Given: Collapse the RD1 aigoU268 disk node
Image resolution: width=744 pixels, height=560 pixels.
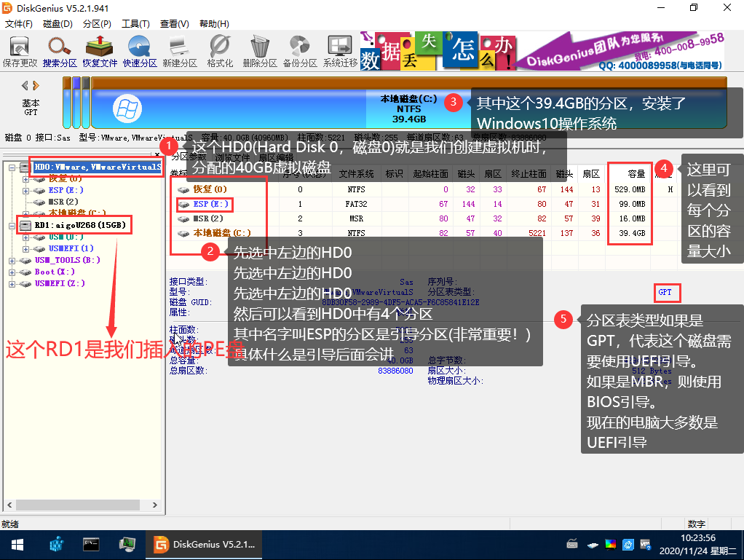Looking at the screenshot, I should click(x=12, y=226).
